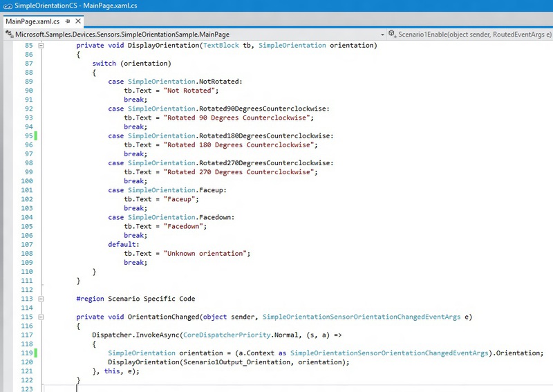Click the default keyword on line 107

[122, 244]
